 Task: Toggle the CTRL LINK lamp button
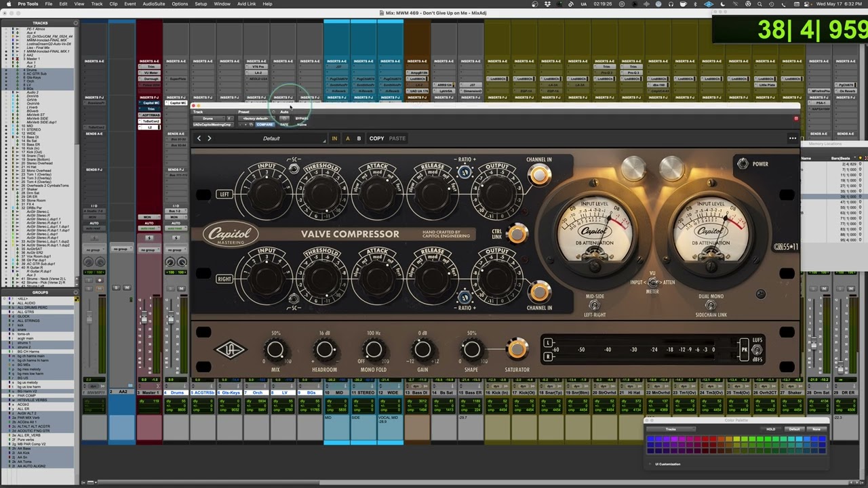(517, 234)
